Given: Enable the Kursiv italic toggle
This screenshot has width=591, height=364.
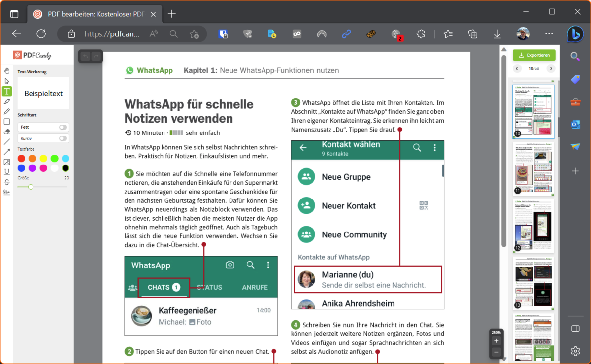Looking at the screenshot, I should click(63, 138).
